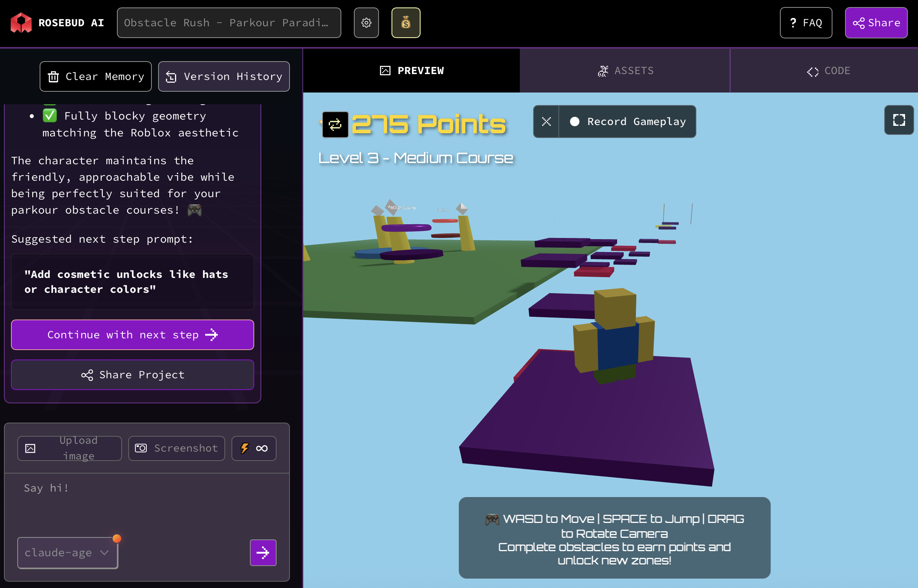
Task: Click the swap icon beside points
Action: point(335,125)
